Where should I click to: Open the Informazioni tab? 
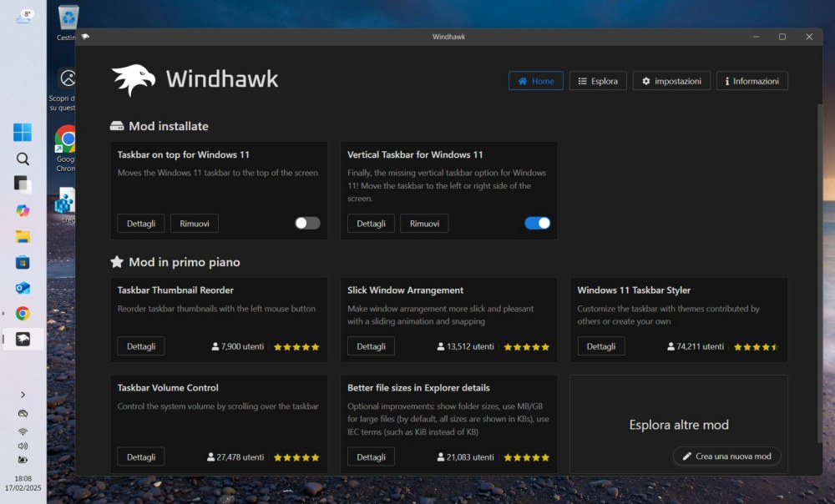point(752,81)
